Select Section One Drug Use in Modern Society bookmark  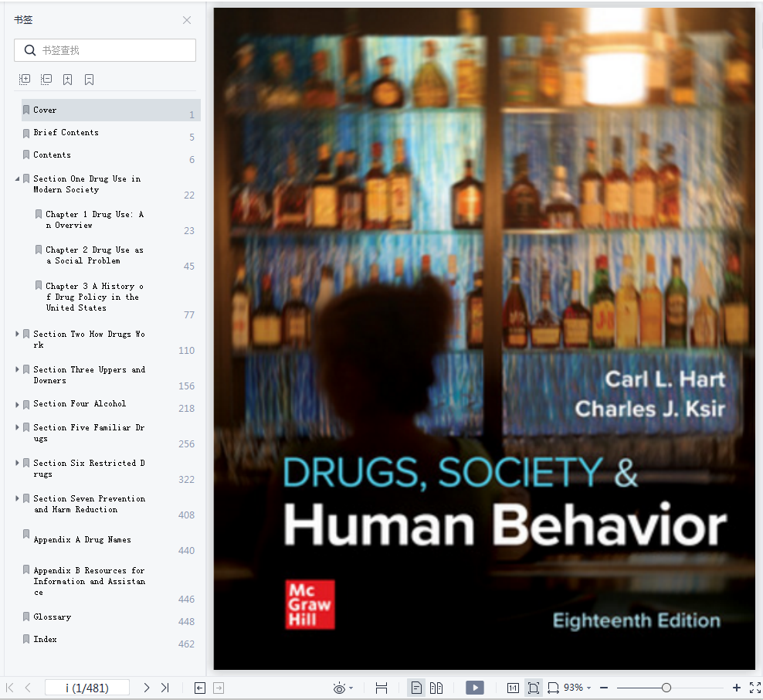87,184
